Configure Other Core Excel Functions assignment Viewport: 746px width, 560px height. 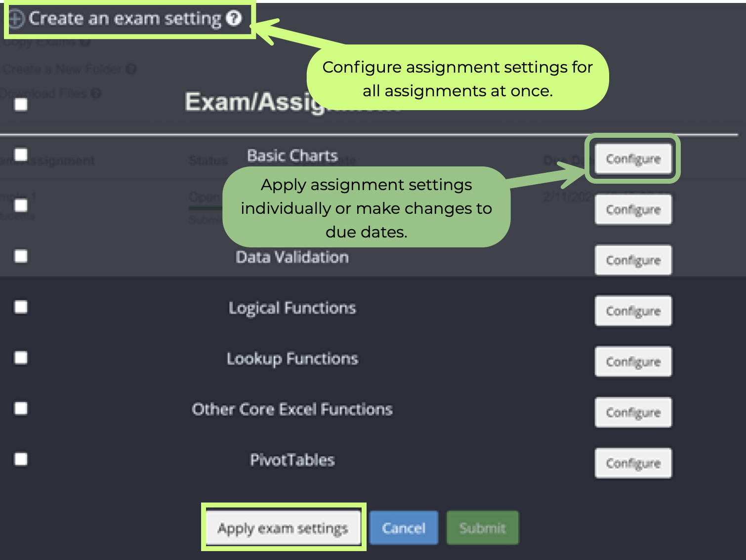[633, 412]
